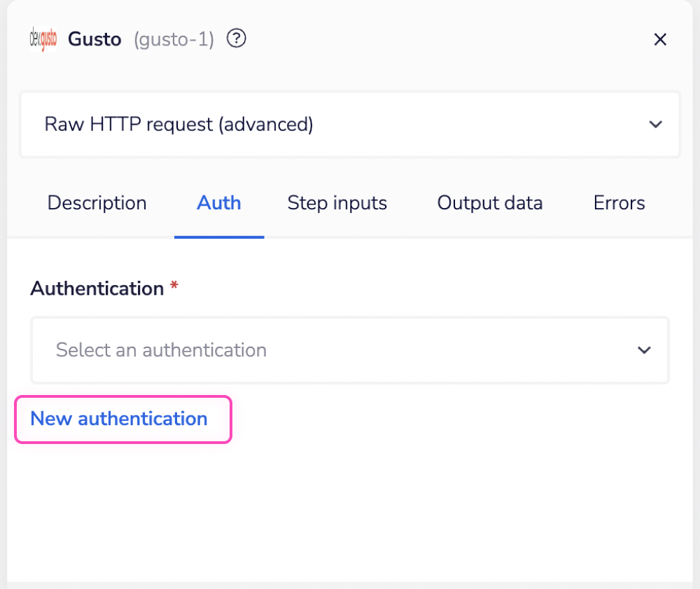Click the X close icon on the Gusto panel

click(660, 39)
